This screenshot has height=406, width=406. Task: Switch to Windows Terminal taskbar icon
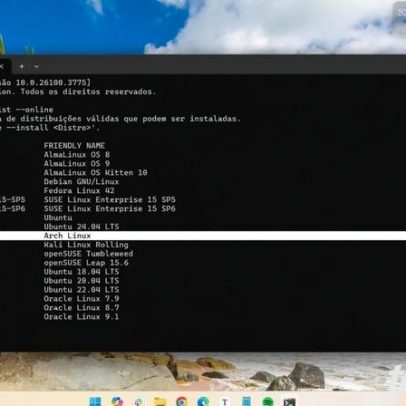(289, 402)
